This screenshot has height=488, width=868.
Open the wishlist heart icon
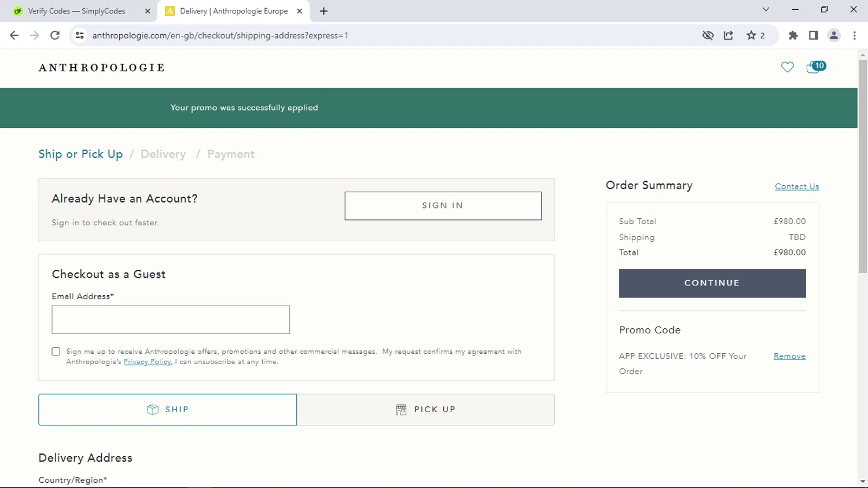787,67
